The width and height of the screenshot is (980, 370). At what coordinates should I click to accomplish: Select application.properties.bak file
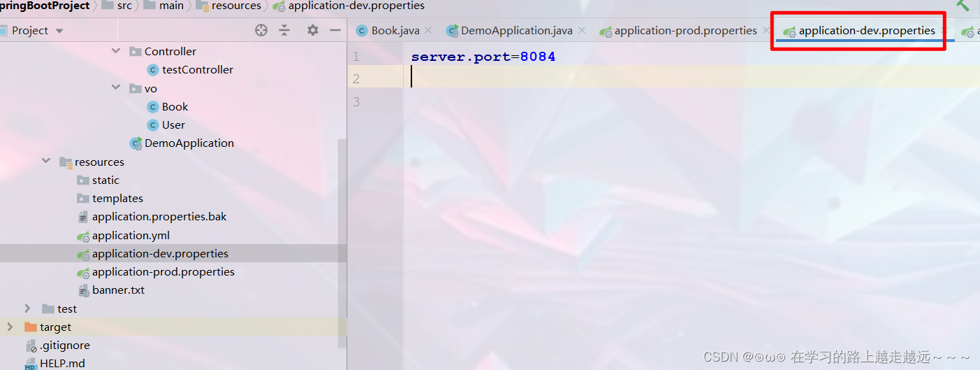coord(159,216)
